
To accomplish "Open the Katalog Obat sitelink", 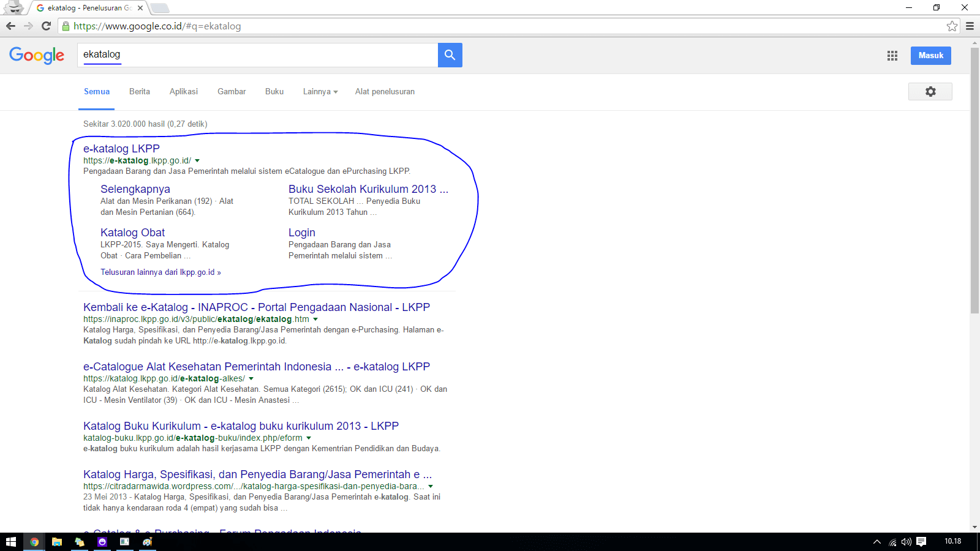I will pos(132,233).
